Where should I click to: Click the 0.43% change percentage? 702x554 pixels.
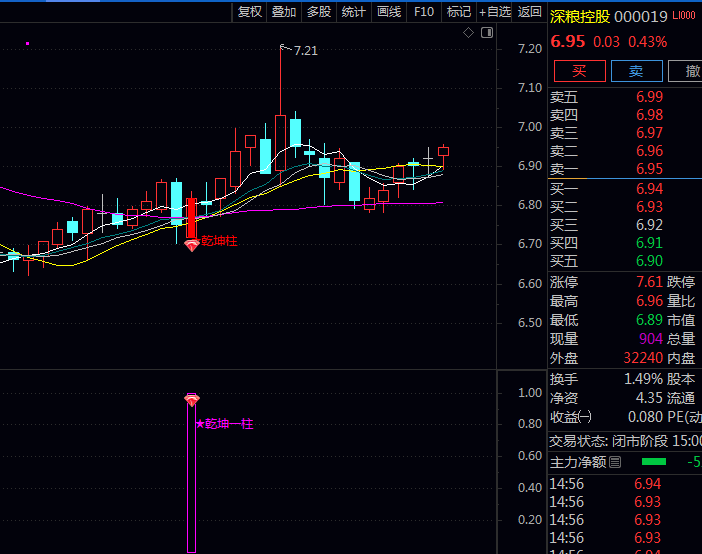[x=647, y=42]
